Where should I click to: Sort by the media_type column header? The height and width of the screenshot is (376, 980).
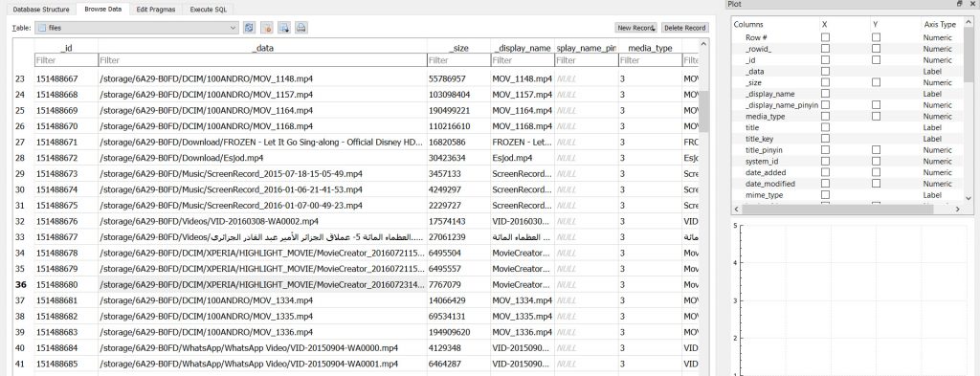pos(650,48)
